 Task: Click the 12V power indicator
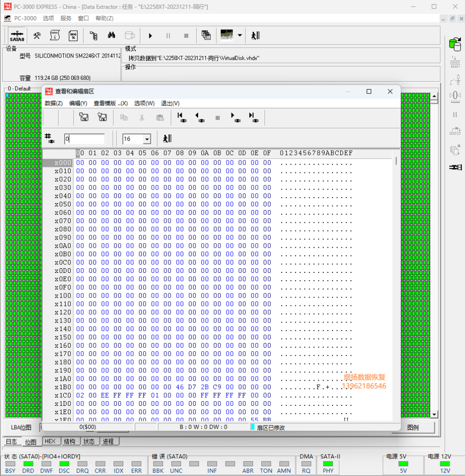pos(445,463)
